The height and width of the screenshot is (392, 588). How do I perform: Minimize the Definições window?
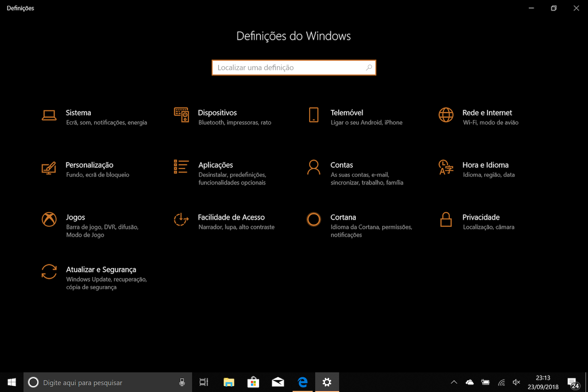531,8
